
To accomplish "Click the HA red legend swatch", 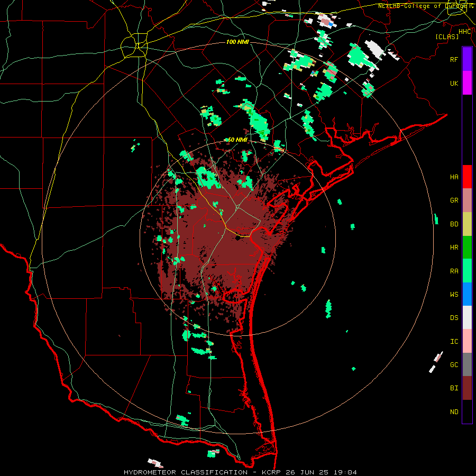I will pyautogui.click(x=467, y=177).
